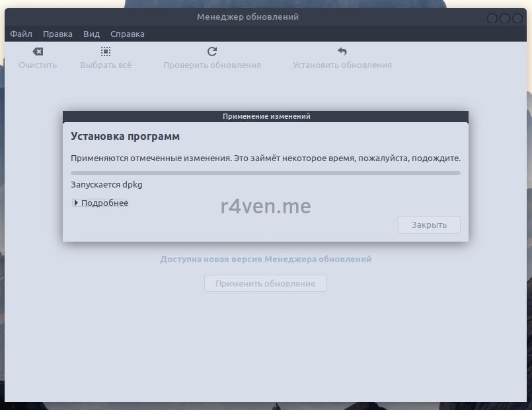Click the Выбрать всё select-all icon
532x410 pixels.
pyautogui.click(x=106, y=51)
